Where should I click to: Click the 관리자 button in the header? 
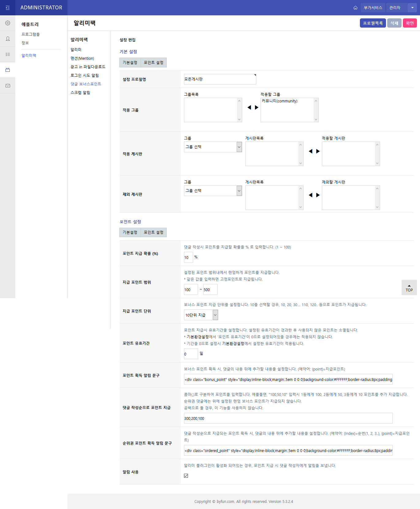[397, 8]
